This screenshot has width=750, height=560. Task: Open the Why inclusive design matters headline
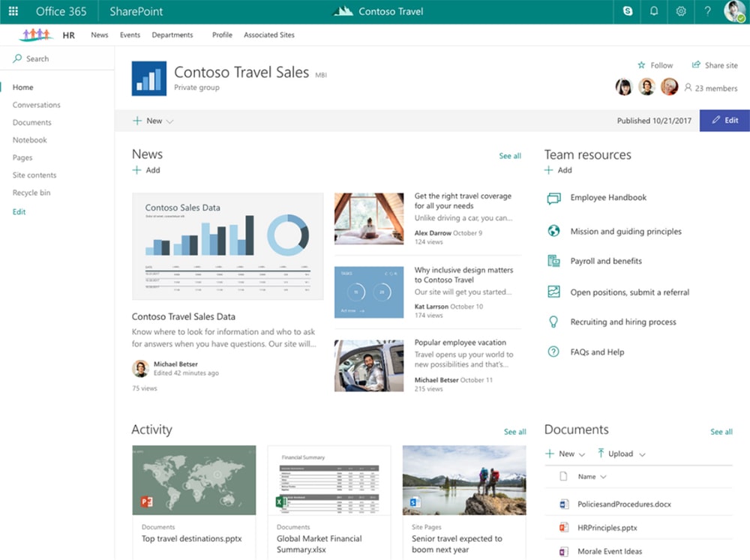464,275
